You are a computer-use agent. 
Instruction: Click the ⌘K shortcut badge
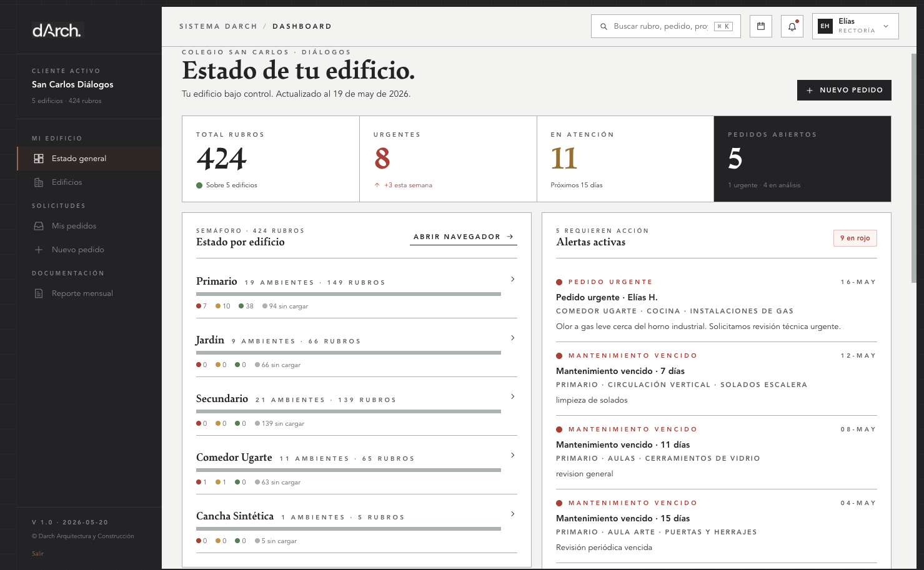pyautogui.click(x=723, y=26)
